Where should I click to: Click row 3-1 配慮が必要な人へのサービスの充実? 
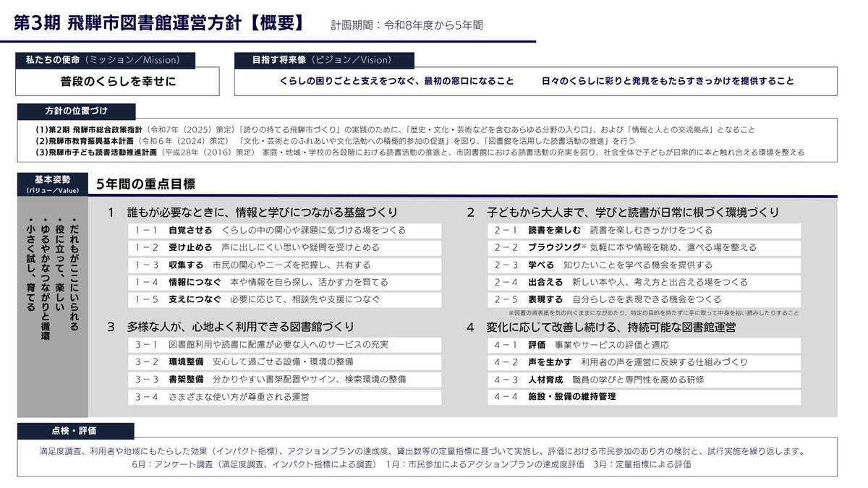(x=285, y=345)
